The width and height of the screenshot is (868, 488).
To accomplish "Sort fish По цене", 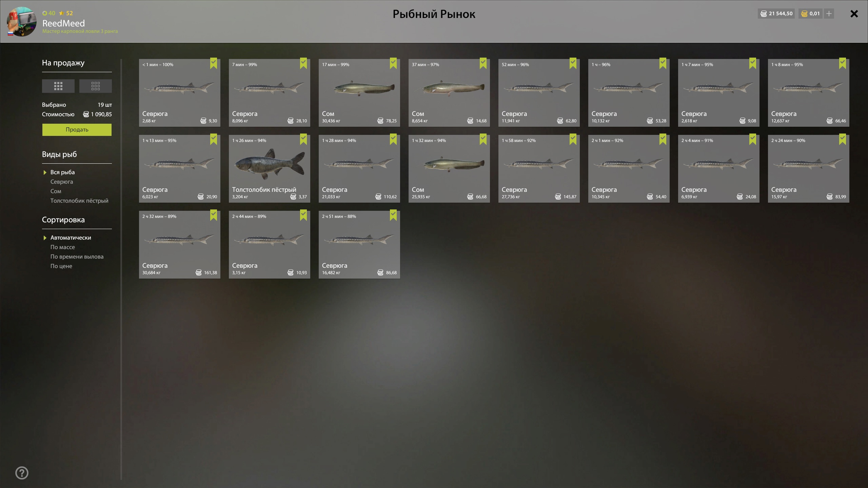I will click(61, 266).
